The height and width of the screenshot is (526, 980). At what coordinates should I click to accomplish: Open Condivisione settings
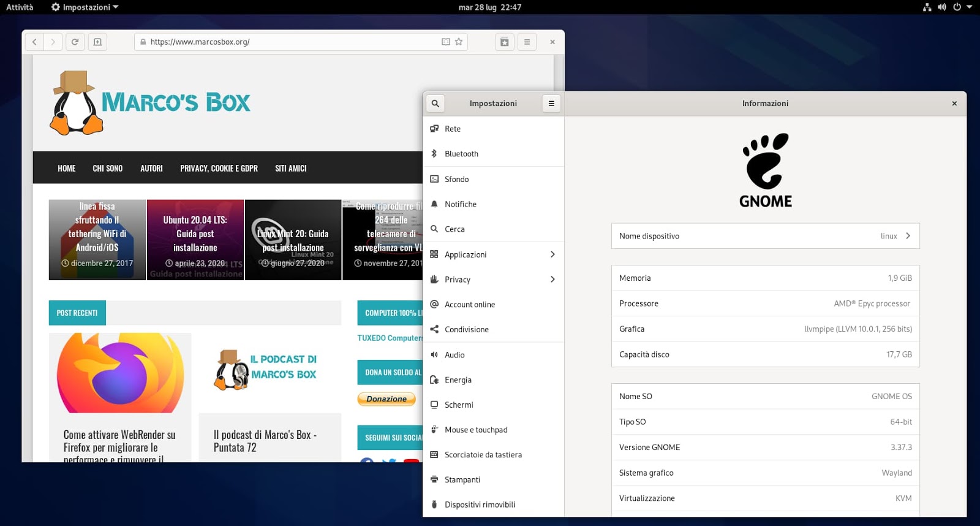pos(493,329)
